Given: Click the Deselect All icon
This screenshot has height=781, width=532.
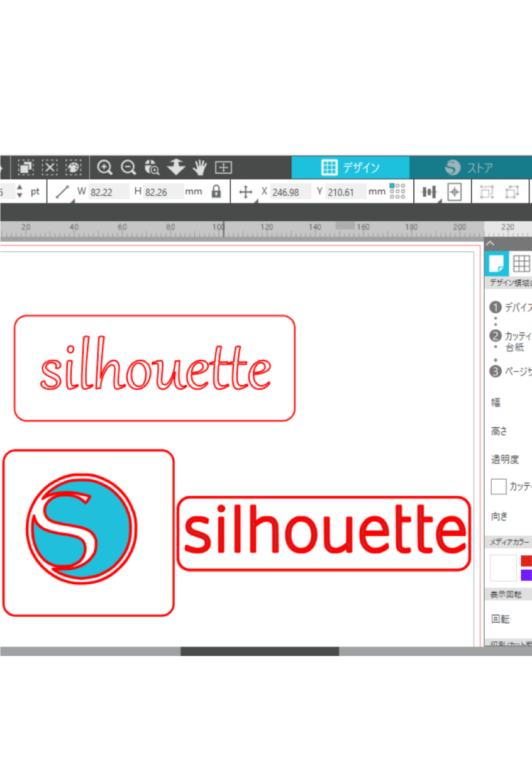Looking at the screenshot, I should (50, 167).
